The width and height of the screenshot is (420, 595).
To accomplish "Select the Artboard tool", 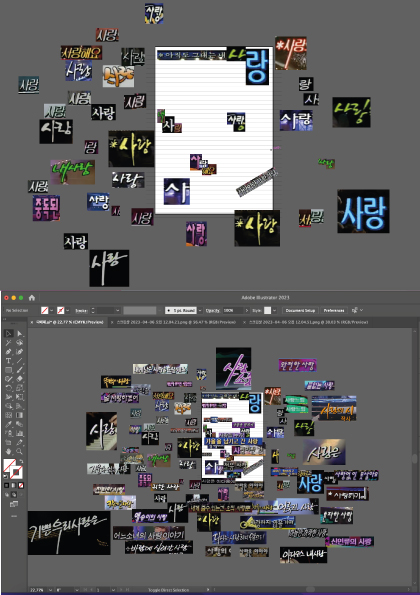I will (x=8, y=443).
